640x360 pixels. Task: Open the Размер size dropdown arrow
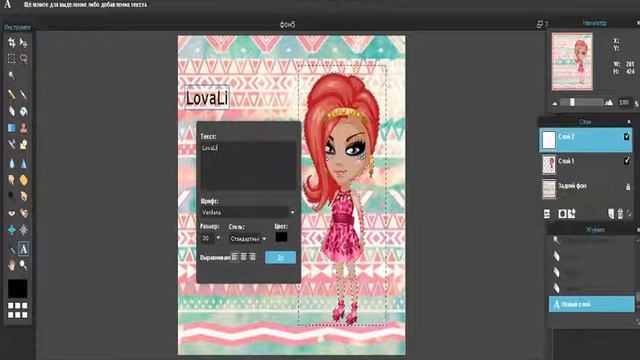point(218,238)
